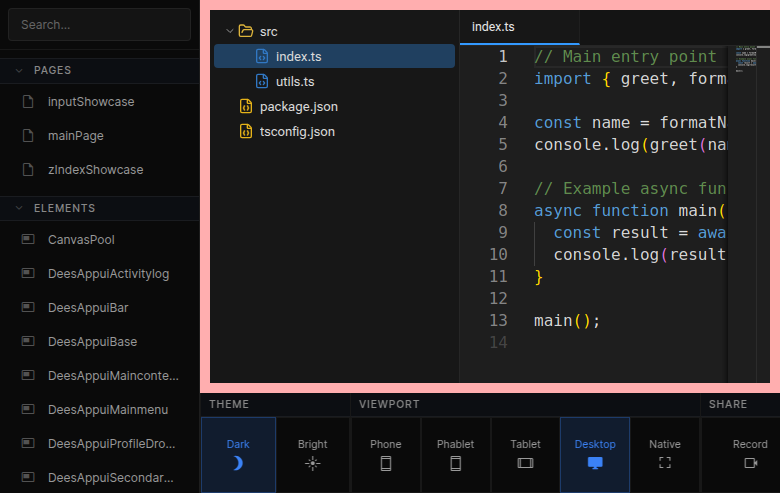
Task: Switch theme to Bright
Action: pos(312,454)
